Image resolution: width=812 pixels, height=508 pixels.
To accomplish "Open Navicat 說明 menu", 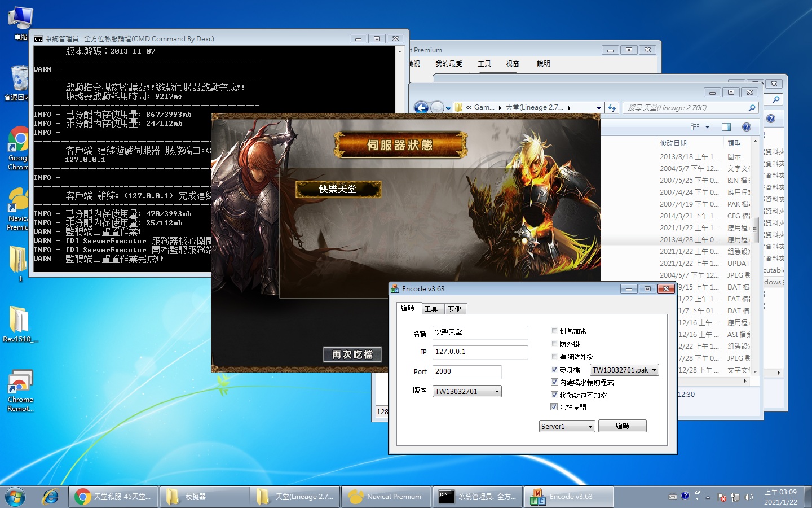I will (x=544, y=64).
